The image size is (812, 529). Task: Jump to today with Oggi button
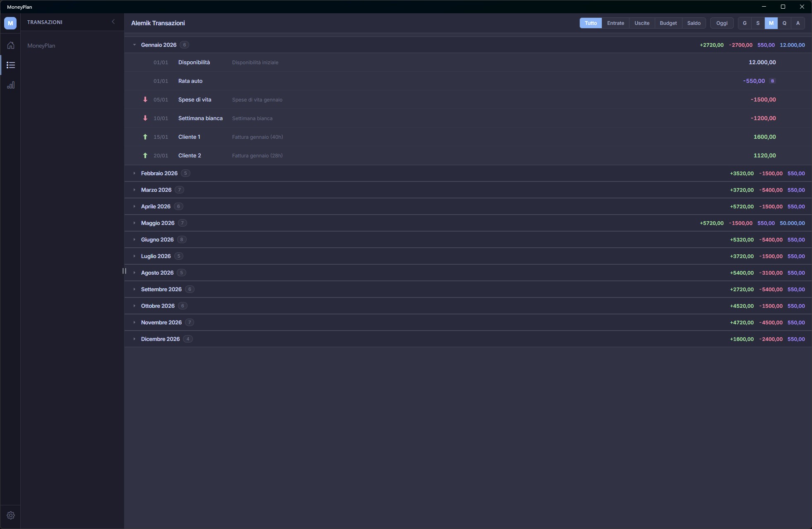pos(722,23)
